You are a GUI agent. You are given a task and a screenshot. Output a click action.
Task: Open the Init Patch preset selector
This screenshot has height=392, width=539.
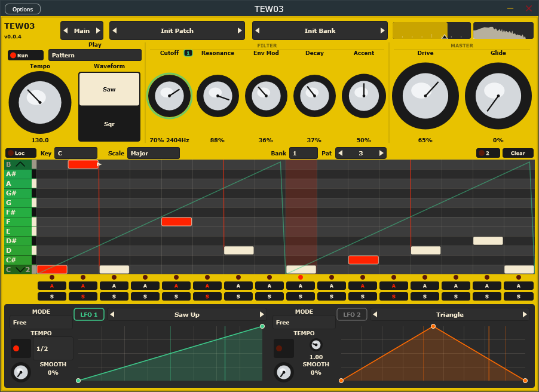pyautogui.click(x=177, y=30)
